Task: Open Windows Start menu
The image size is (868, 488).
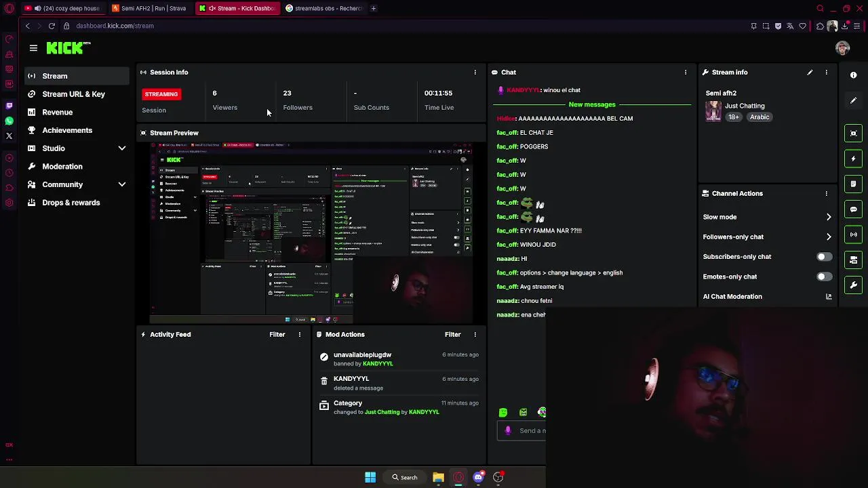Action: [x=370, y=477]
